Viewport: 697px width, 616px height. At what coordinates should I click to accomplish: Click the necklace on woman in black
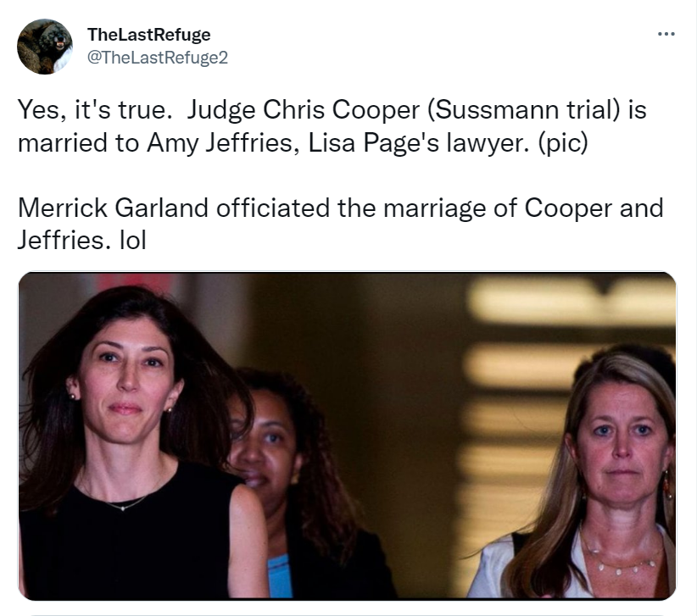(x=125, y=505)
